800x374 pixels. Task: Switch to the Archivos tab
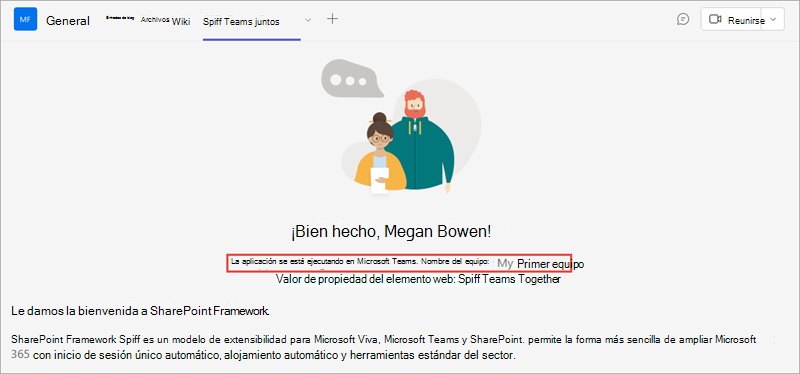[x=155, y=20]
